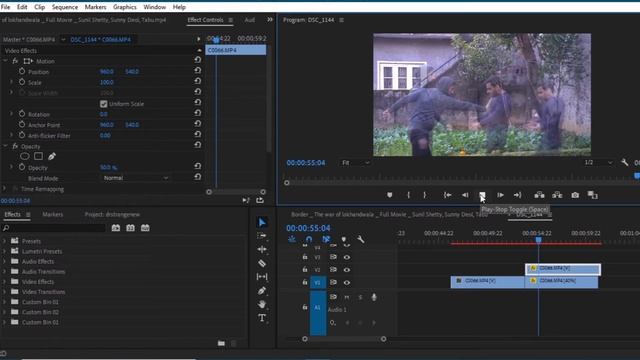Open Program monitor settings wrench
The height and width of the screenshot is (360, 640).
[624, 162]
